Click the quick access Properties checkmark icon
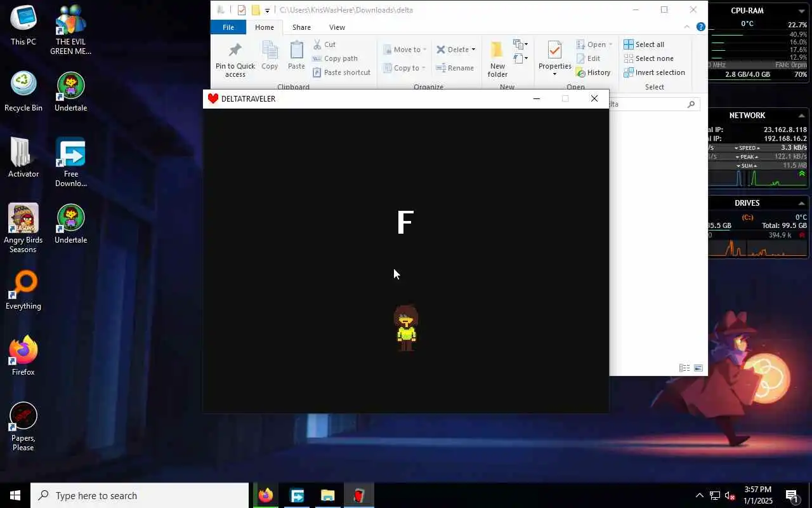812x508 pixels. tap(242, 10)
